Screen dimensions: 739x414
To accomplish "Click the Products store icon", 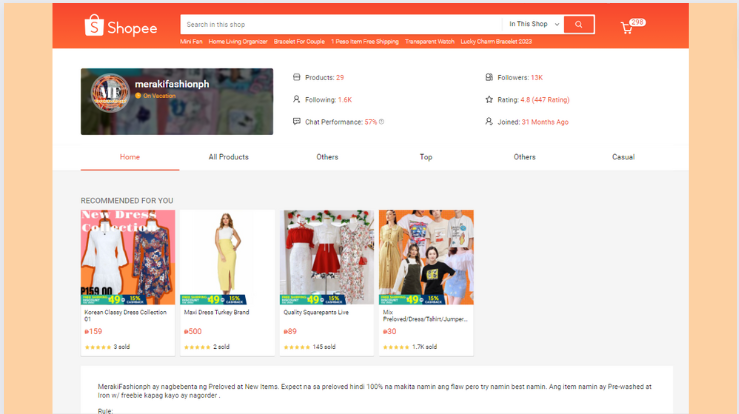I will click(x=296, y=77).
